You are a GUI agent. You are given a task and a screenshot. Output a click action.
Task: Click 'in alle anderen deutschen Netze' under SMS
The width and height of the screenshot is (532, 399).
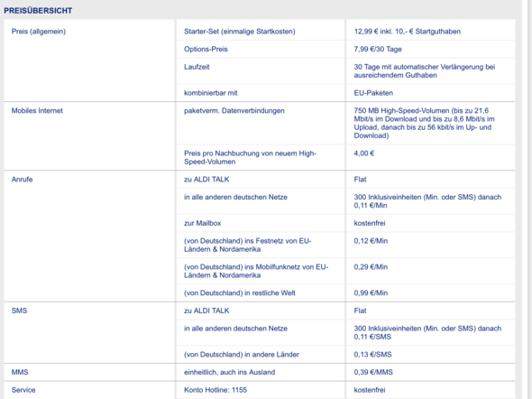[235, 329]
